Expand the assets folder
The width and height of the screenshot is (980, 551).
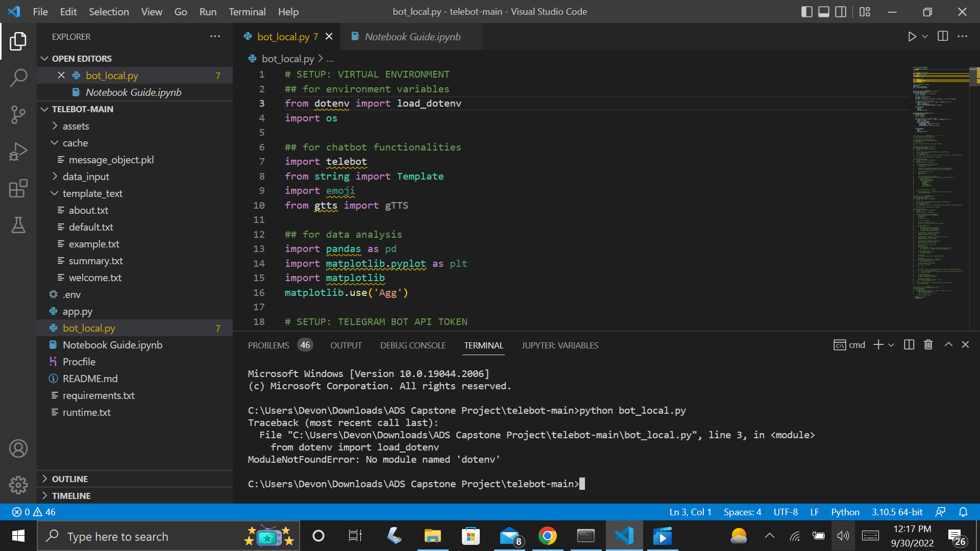pyautogui.click(x=76, y=126)
